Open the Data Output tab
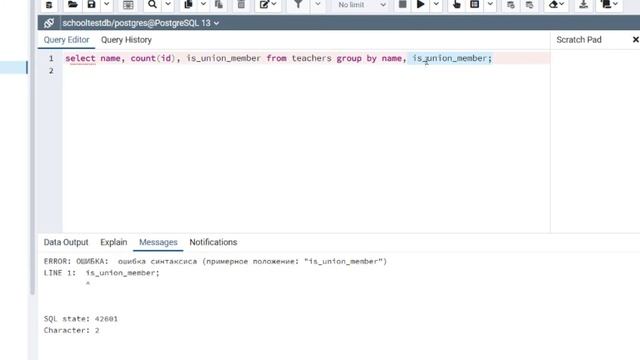 point(66,242)
